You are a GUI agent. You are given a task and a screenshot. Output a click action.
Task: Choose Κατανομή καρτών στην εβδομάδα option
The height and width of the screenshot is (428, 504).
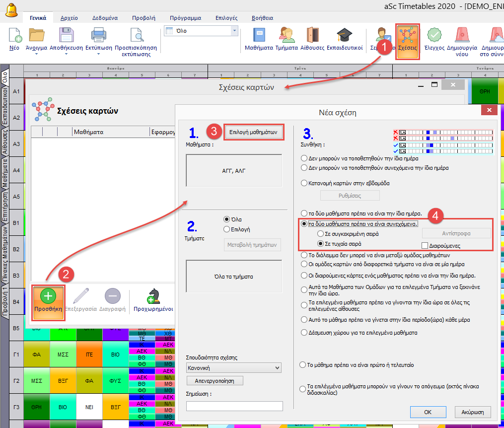pyautogui.click(x=304, y=183)
